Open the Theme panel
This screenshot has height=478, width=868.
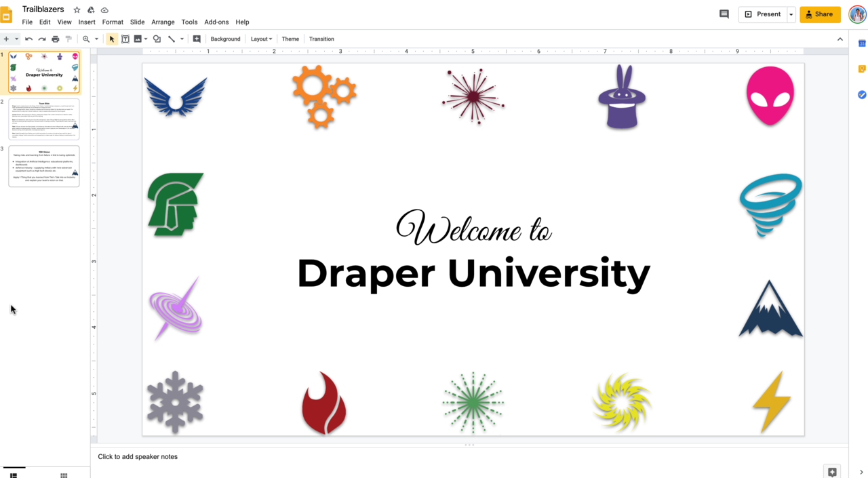290,39
